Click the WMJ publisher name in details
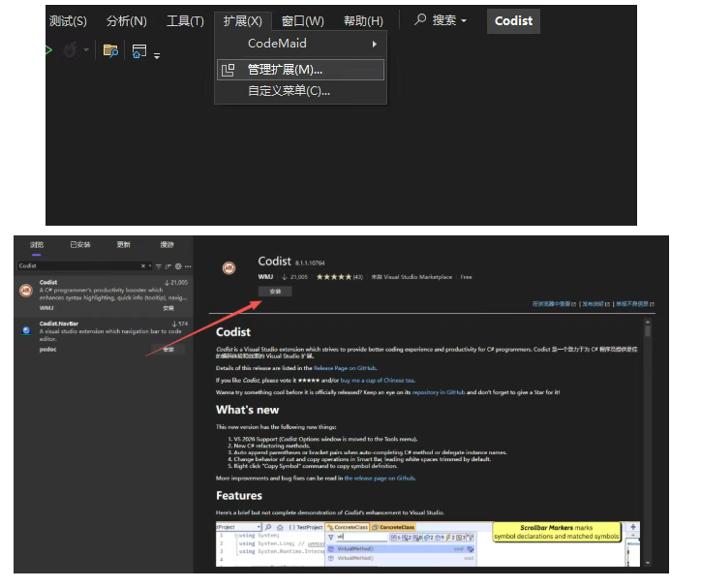702x588 pixels. tap(265, 277)
